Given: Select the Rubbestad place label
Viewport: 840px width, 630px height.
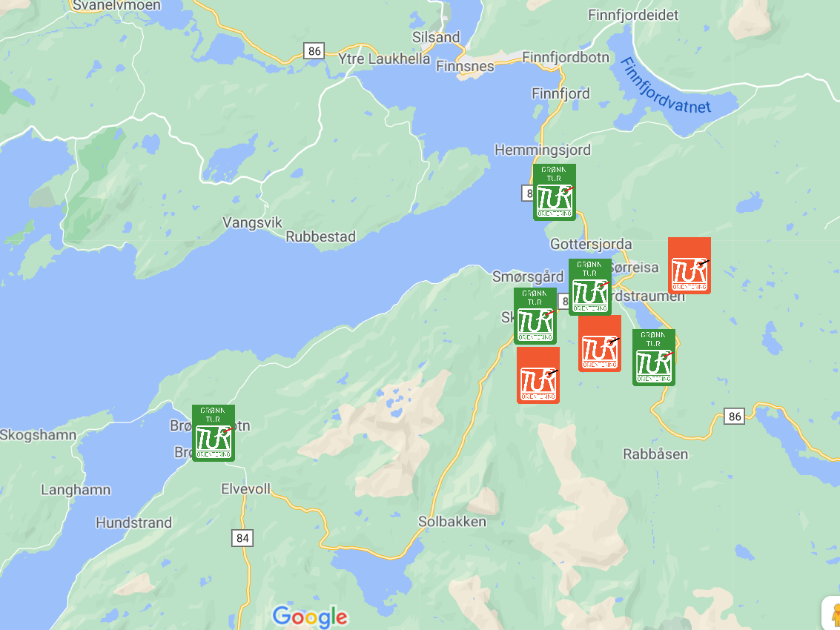Looking at the screenshot, I should coord(321,236).
